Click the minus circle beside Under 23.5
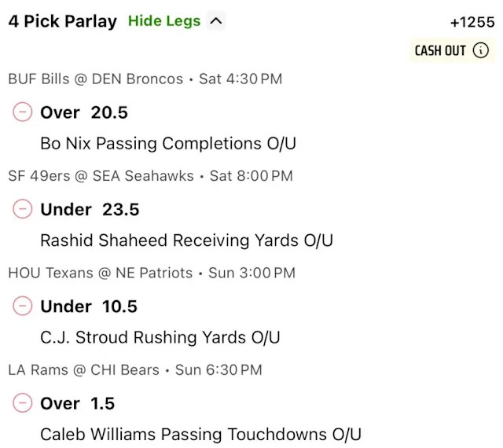 pos(23,209)
